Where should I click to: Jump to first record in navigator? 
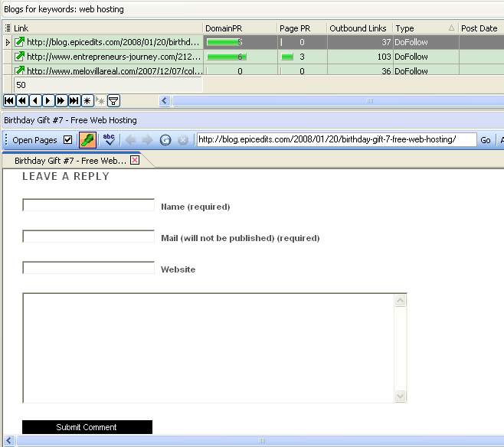pyautogui.click(x=9, y=101)
